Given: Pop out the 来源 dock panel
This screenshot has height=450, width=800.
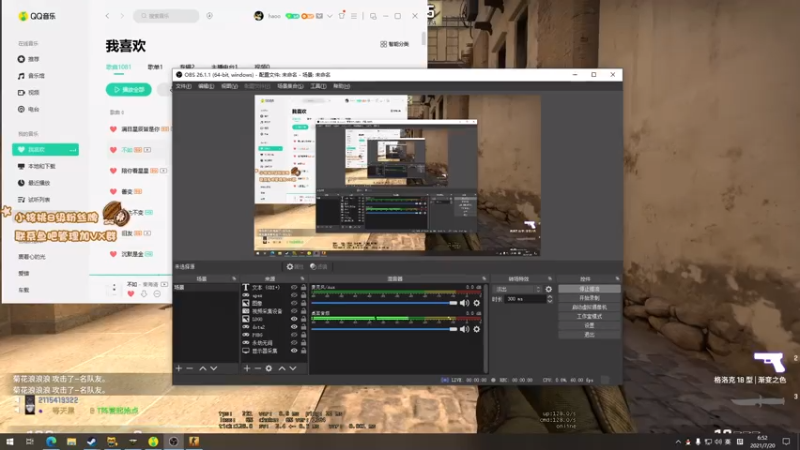Looking at the screenshot, I should [x=303, y=279].
